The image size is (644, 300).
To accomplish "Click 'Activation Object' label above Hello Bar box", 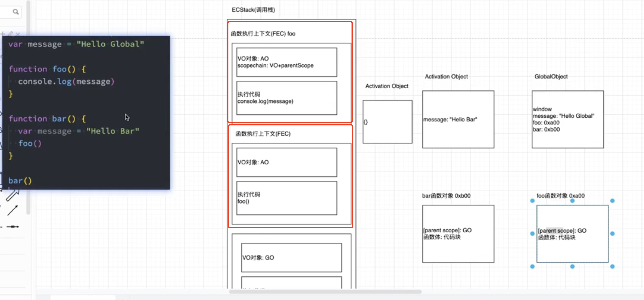I will [446, 76].
